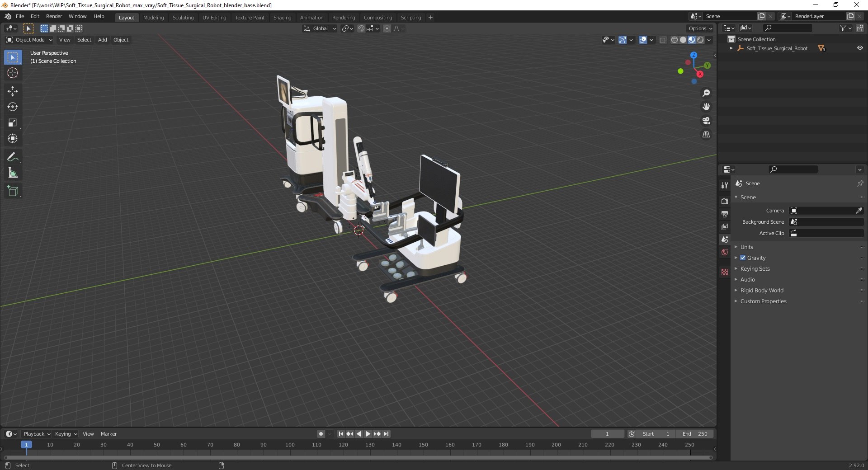Open the Object Mode dropdown
Screen dimensions: 868x470
pyautogui.click(x=29, y=40)
